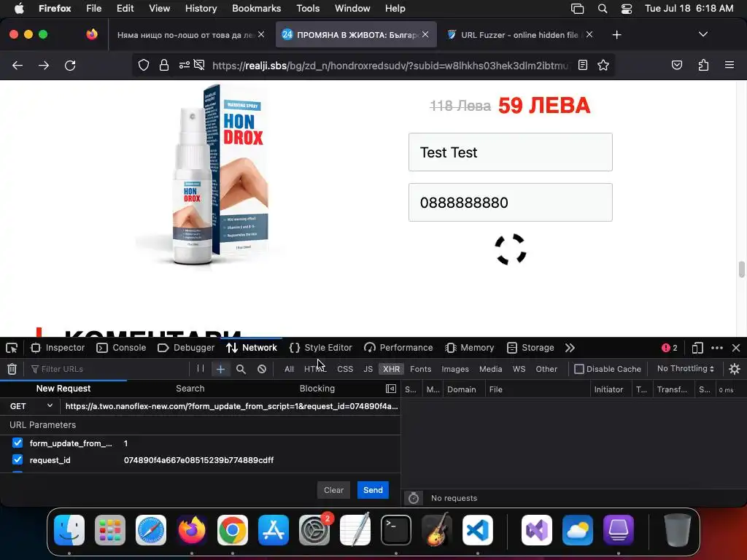
Task: Open the Firefox hamburger menu
Action: pos(729,65)
